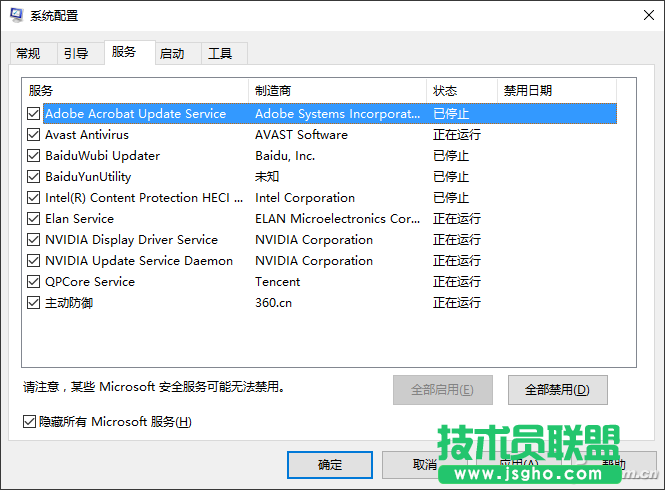665x490 pixels.
Task: Open the 引导 tab
Action: pos(76,54)
